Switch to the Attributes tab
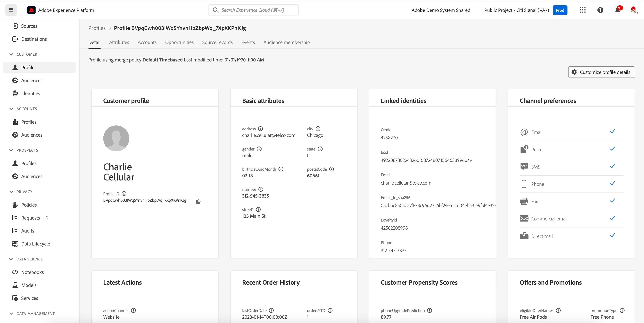Image resolution: width=644 pixels, height=323 pixels. click(119, 42)
